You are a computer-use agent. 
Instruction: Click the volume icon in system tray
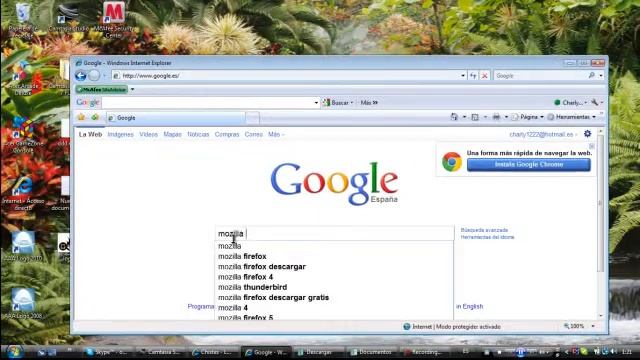(614, 351)
